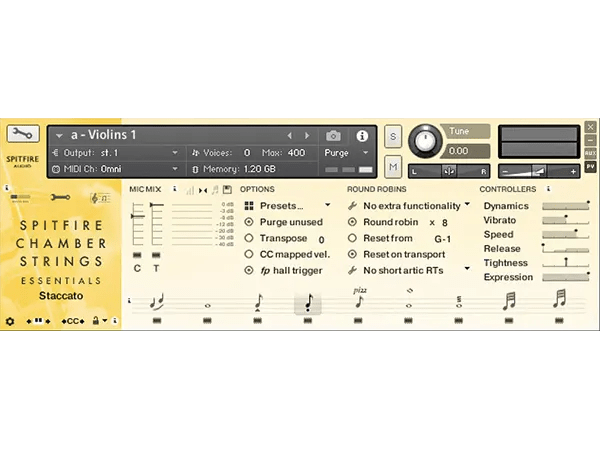Viewport: 600px width, 450px height.
Task: Open the wrench instrument edit button
Action: 23,134
